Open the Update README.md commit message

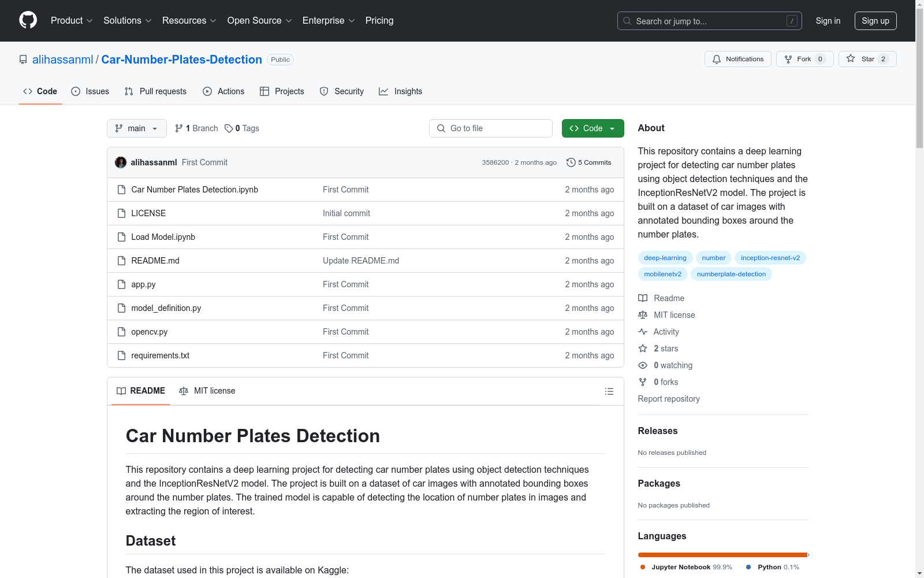pyautogui.click(x=361, y=261)
